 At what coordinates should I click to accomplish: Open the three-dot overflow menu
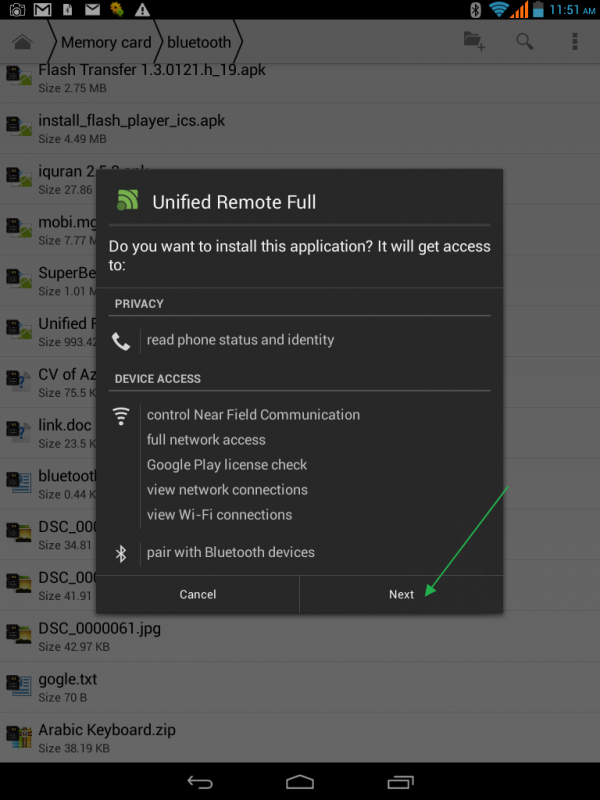575,41
